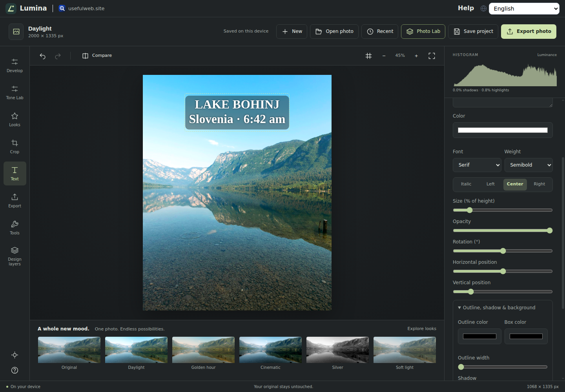Image resolution: width=565 pixels, height=392 pixels.
Task: Open the Help link
Action: pyautogui.click(x=466, y=8)
